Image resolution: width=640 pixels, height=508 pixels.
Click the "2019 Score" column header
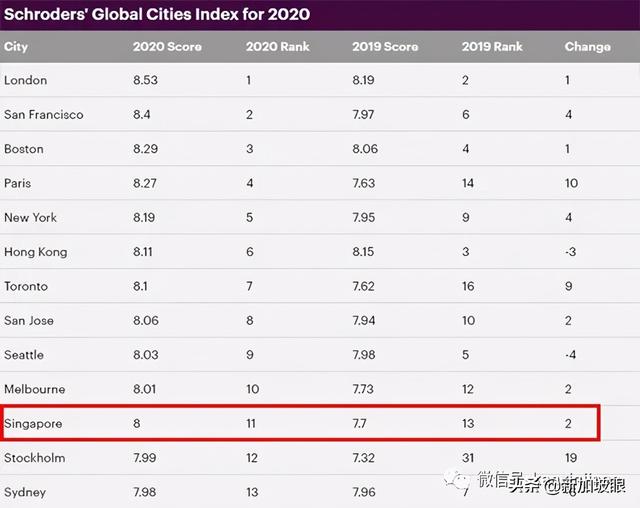(x=385, y=47)
